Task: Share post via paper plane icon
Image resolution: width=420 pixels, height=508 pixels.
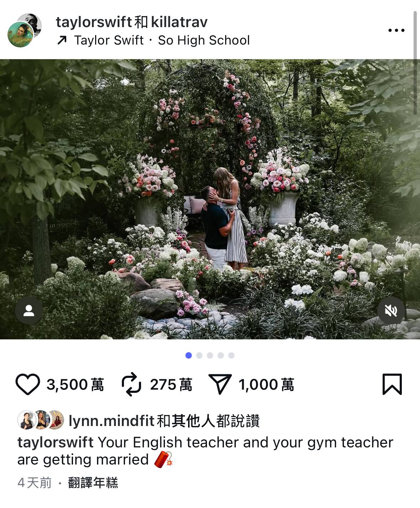Action: coord(220,384)
